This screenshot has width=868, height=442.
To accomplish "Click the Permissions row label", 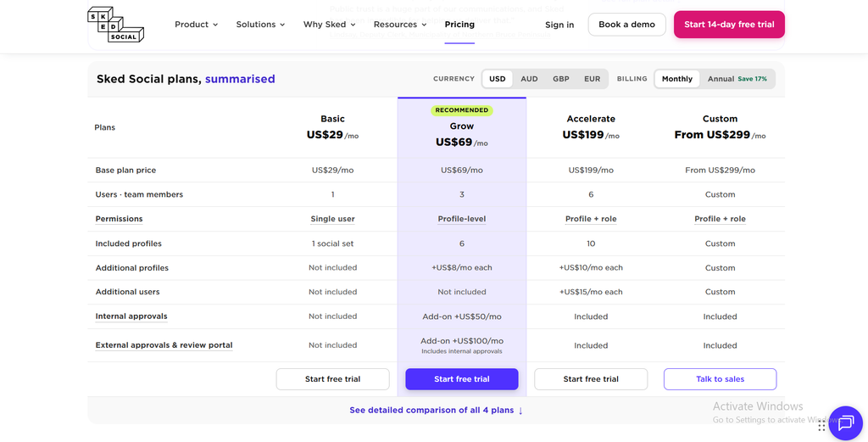I will pos(119,219).
